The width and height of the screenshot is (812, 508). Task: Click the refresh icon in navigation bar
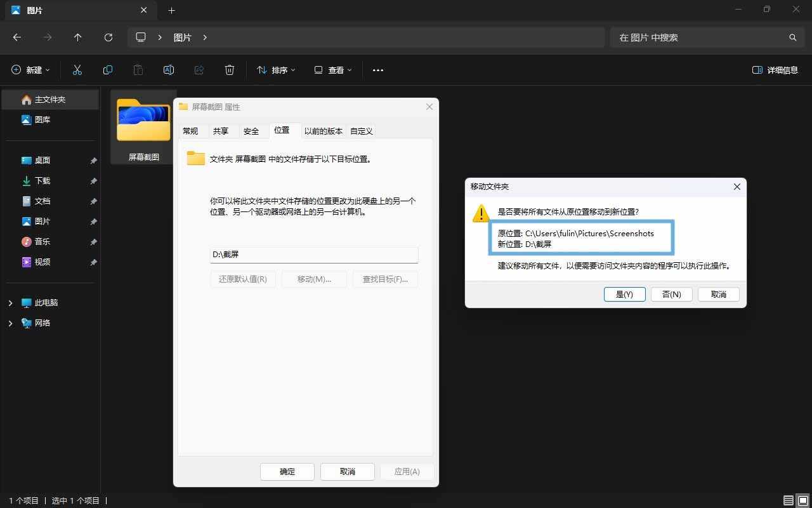pyautogui.click(x=108, y=37)
